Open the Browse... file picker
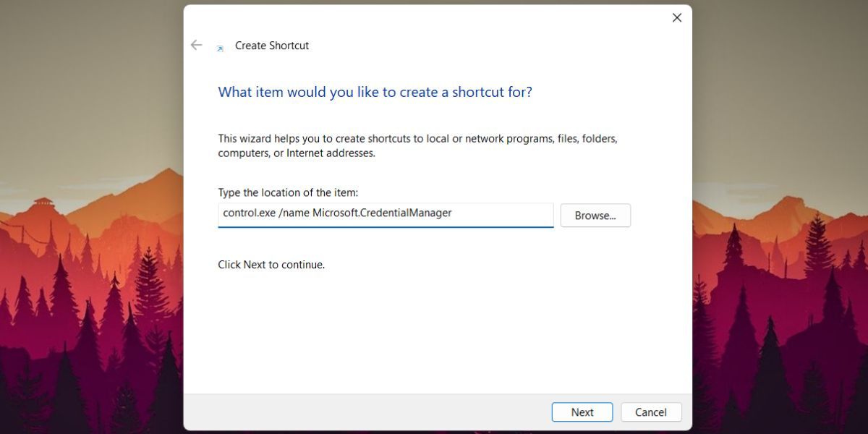This screenshot has height=434, width=868. click(595, 216)
